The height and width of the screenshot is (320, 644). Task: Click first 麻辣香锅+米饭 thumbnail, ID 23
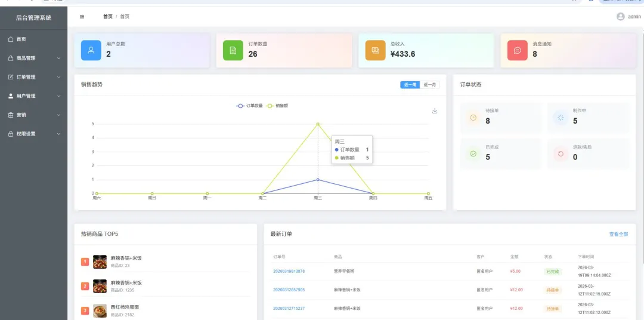[x=100, y=261]
